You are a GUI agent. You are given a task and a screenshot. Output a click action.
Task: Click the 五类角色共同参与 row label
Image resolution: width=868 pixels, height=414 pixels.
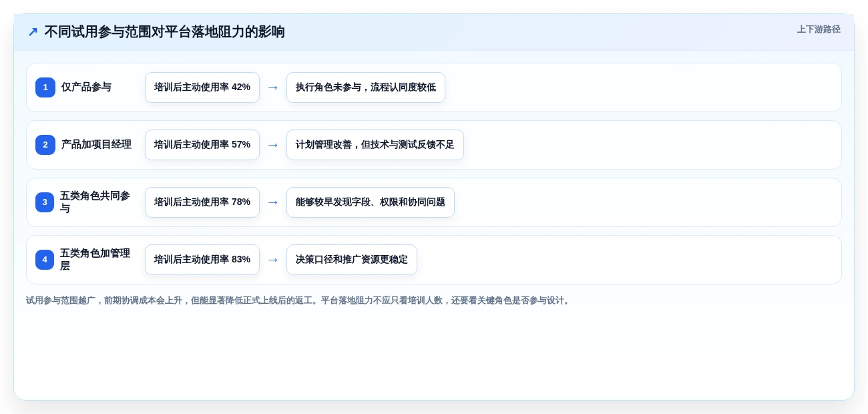96,202
